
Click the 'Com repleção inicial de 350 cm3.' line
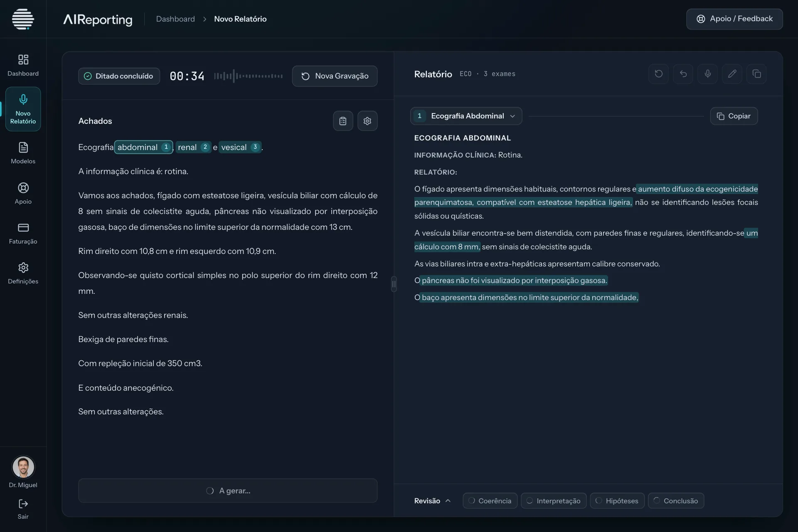coord(140,364)
